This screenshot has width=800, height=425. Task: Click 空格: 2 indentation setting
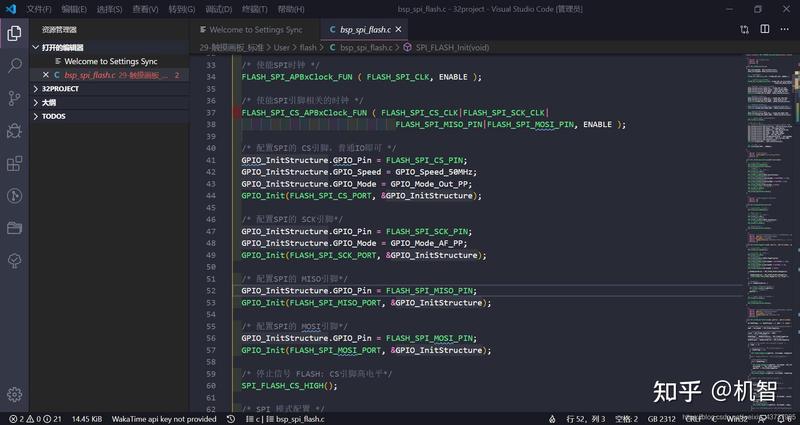[x=627, y=419]
